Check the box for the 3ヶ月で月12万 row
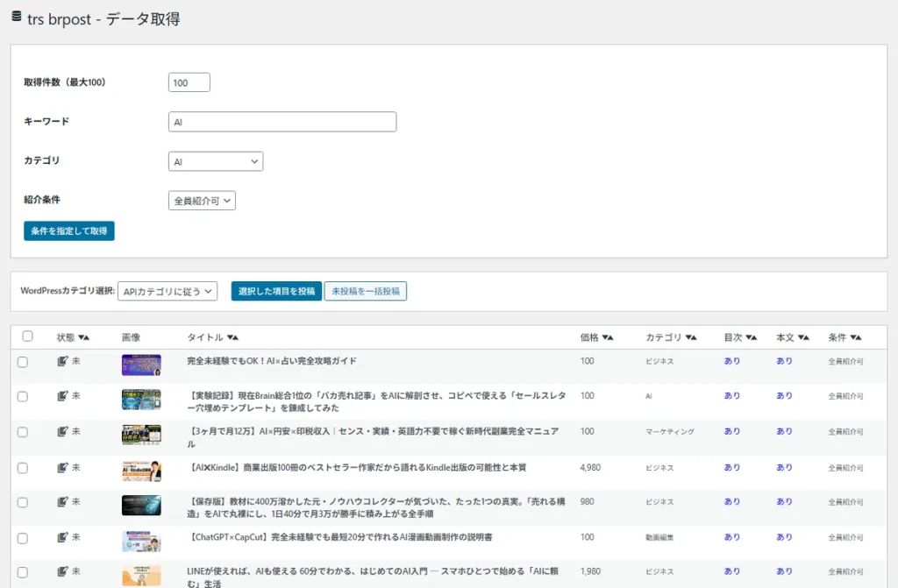The image size is (898, 588). (x=22, y=432)
